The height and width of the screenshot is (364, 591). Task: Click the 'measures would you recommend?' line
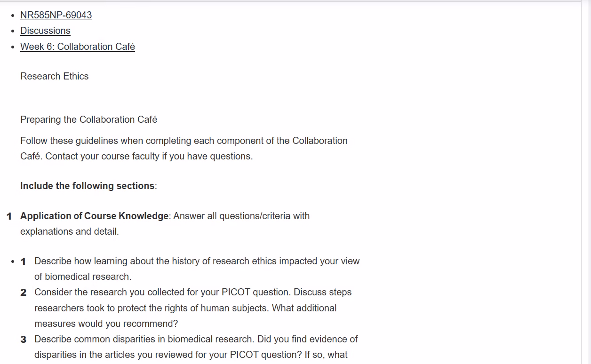(x=106, y=324)
